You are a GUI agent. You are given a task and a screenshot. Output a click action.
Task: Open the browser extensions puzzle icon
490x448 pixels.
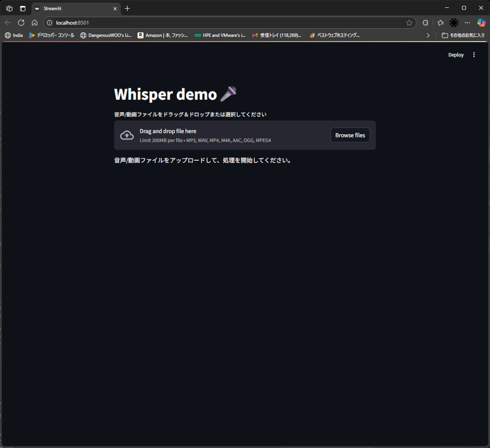(x=425, y=23)
